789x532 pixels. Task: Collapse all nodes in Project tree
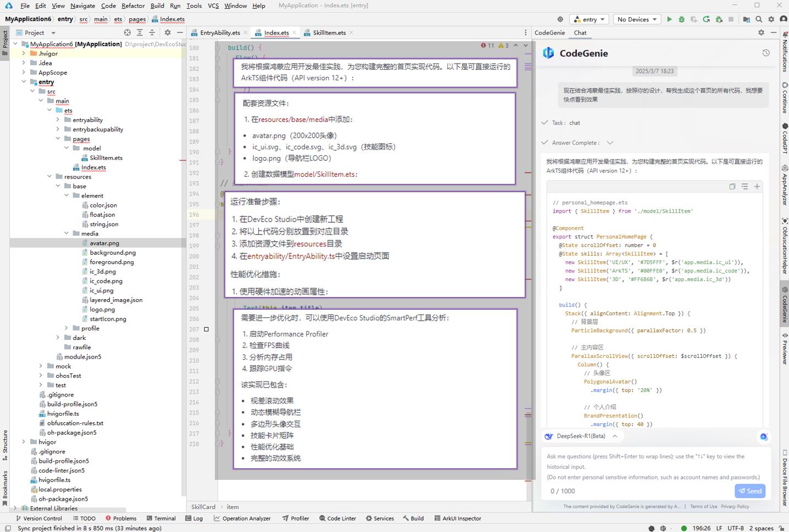pos(152,33)
